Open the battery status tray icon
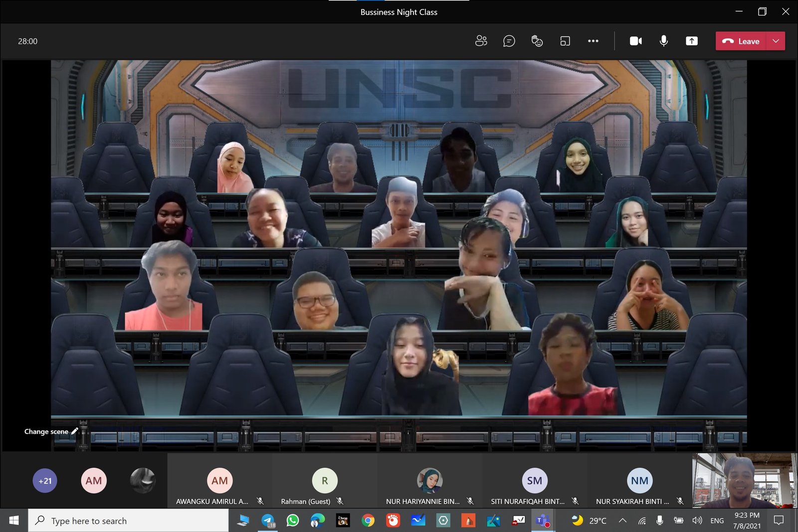This screenshot has width=798, height=532. pyautogui.click(x=678, y=521)
